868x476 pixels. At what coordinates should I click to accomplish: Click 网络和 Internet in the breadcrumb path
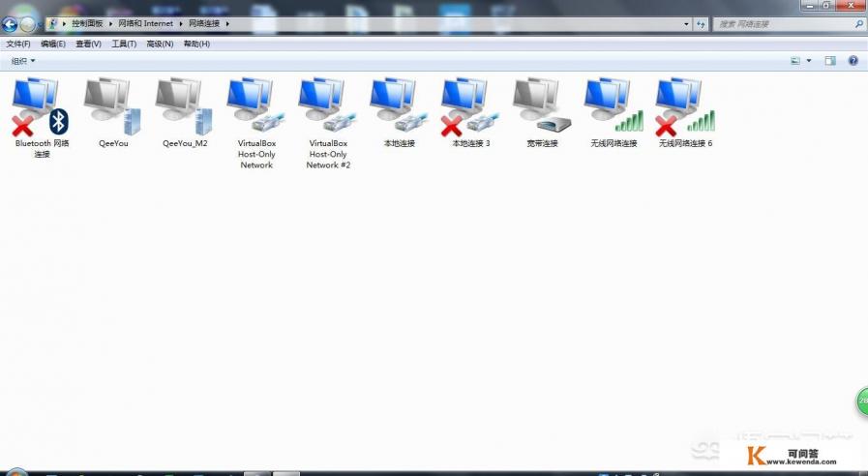144,23
